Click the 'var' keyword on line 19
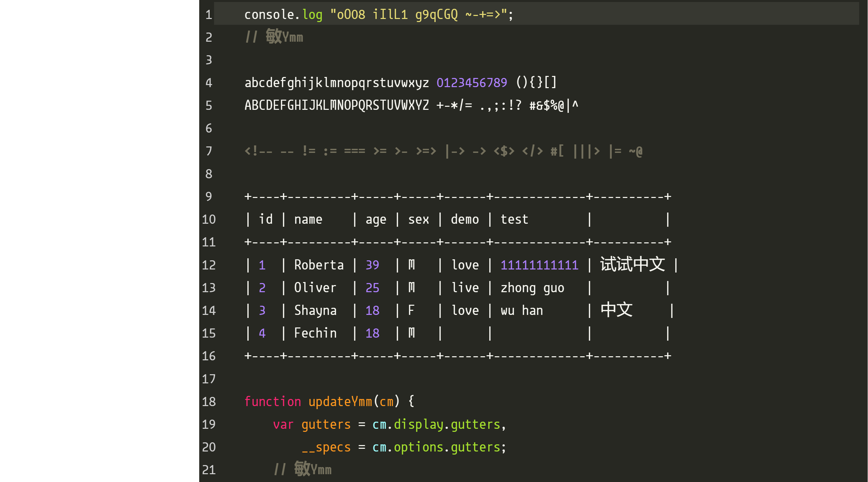The image size is (868, 482). click(283, 425)
